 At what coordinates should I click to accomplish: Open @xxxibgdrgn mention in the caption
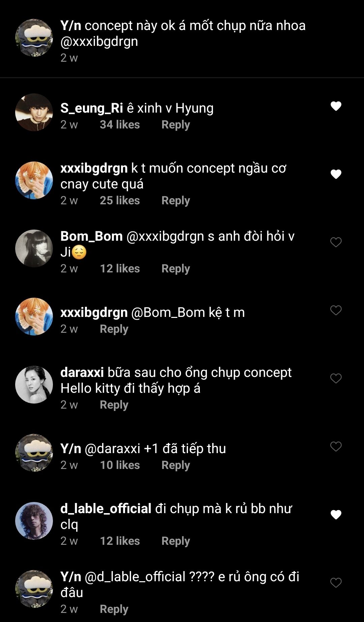(99, 41)
